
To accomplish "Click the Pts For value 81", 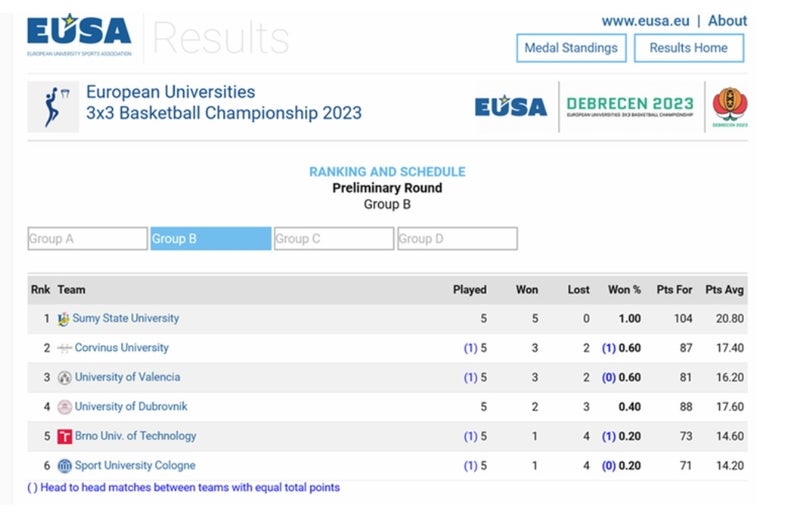I will coord(686,378).
